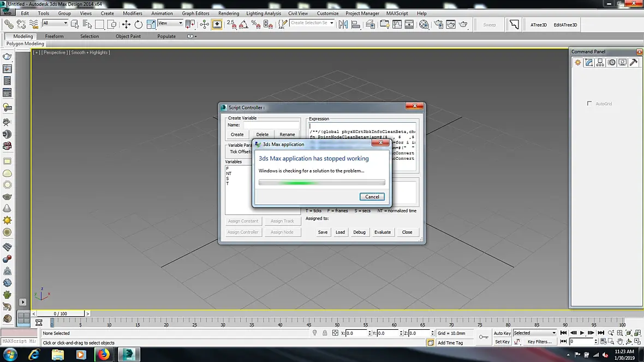Click the variable Name input field
Screen dimensions: 644x362
click(x=271, y=125)
